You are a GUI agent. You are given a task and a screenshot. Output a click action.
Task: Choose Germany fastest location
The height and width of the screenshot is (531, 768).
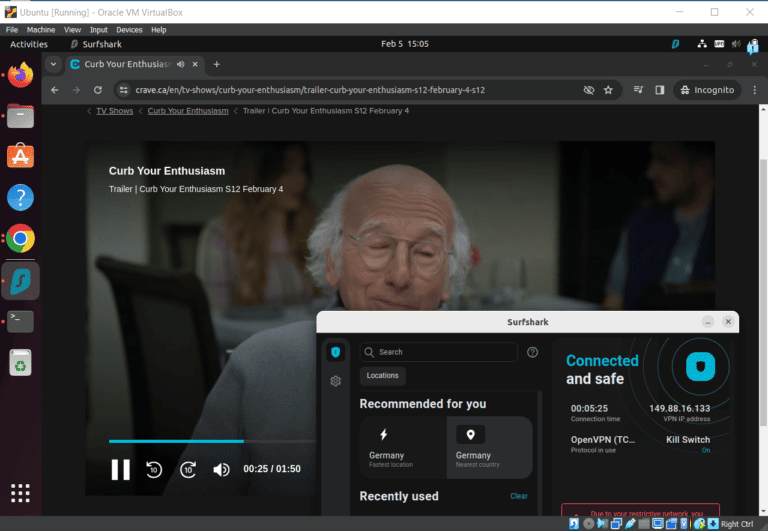(401, 447)
